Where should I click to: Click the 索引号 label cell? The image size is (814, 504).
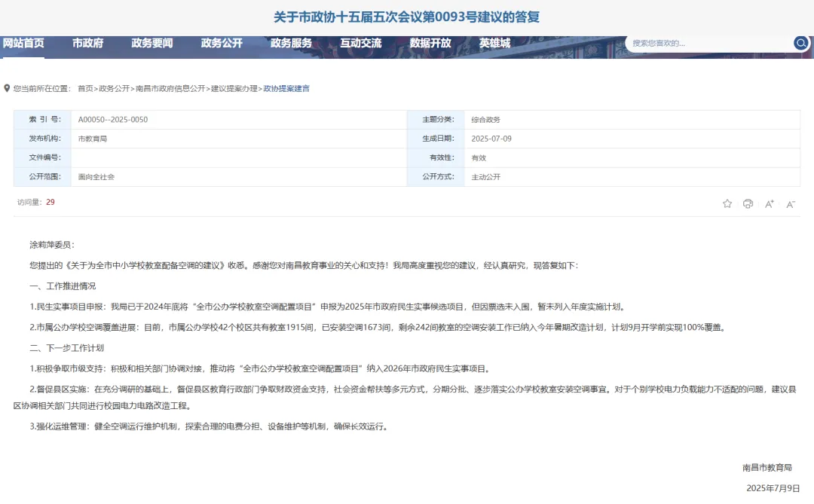[x=42, y=119]
